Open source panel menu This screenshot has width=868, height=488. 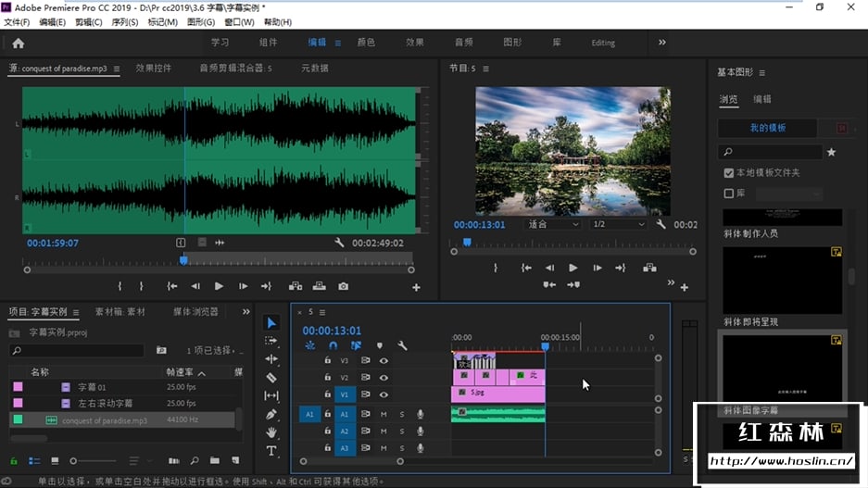(x=116, y=69)
